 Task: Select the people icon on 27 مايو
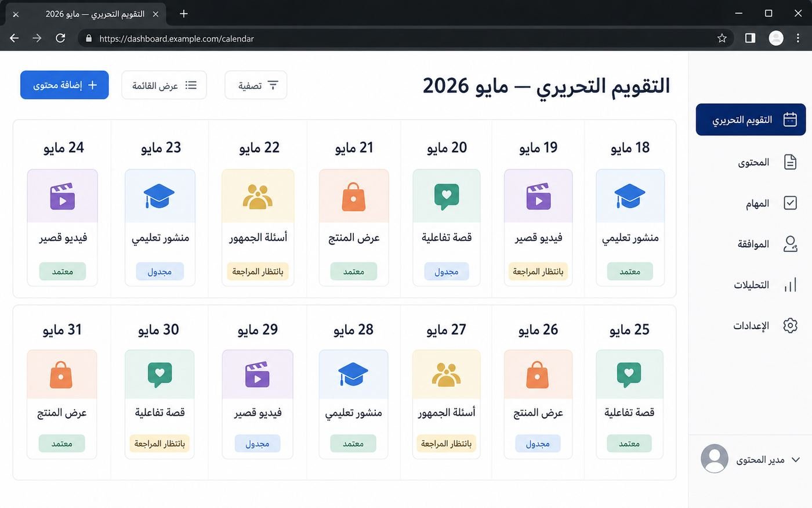(446, 374)
